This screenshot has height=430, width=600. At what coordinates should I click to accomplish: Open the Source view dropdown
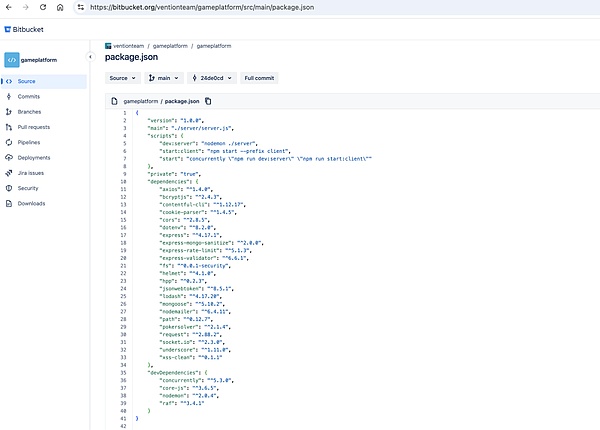coord(124,77)
